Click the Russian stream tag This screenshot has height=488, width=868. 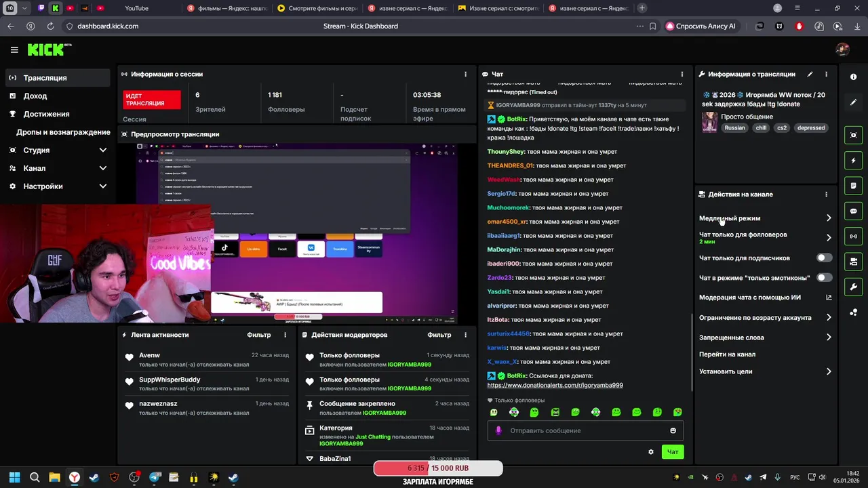pos(734,127)
